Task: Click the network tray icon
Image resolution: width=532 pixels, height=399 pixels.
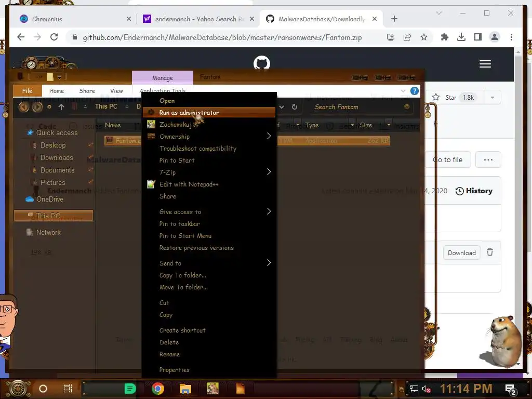Action: point(414,389)
